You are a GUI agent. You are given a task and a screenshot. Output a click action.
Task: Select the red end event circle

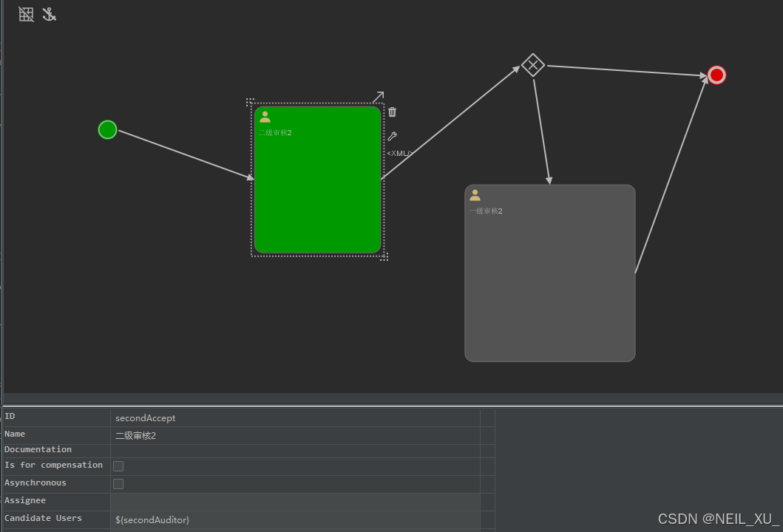(716, 75)
